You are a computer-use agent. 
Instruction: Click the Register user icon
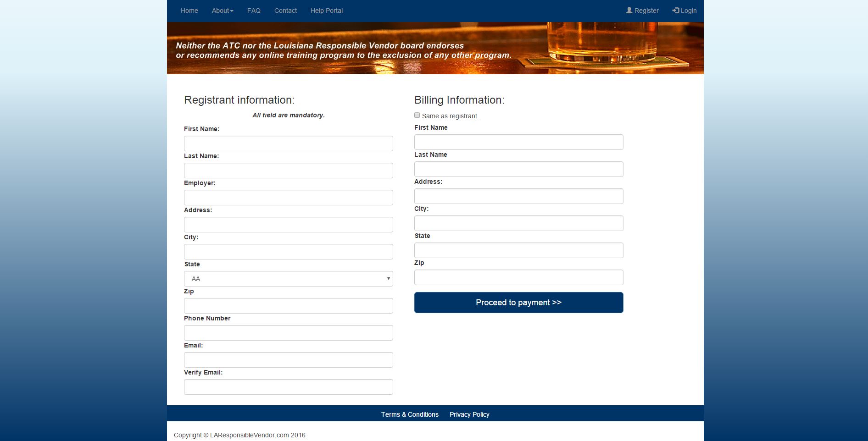(629, 10)
